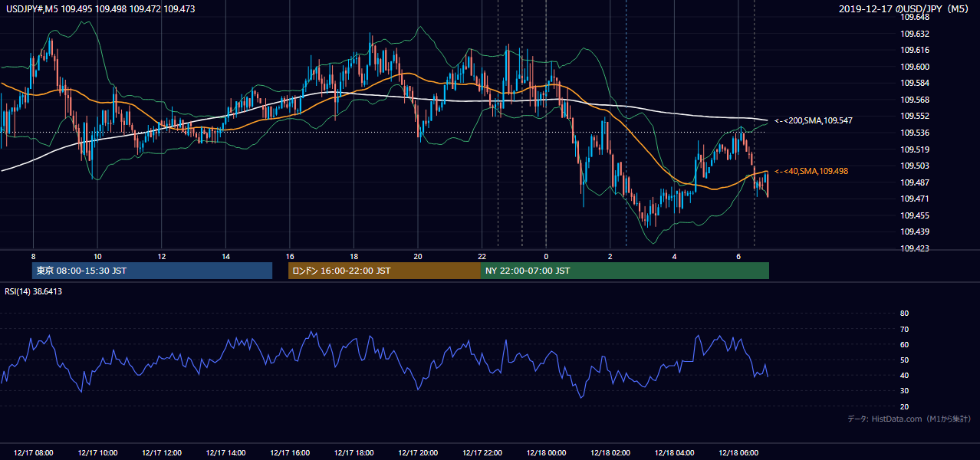Screen dimensions: 980x460
Task: Click the bottom time label '12/17 18:00'
Action: click(354, 452)
